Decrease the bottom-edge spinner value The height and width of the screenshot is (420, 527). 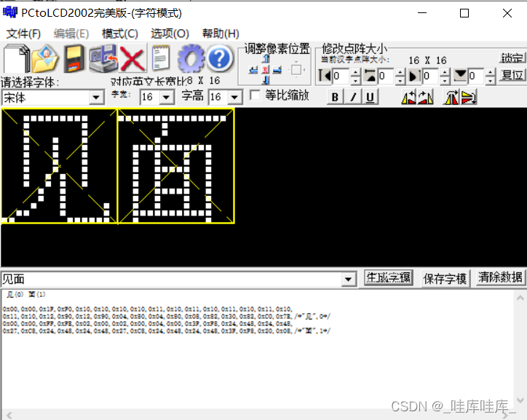tap(491, 80)
